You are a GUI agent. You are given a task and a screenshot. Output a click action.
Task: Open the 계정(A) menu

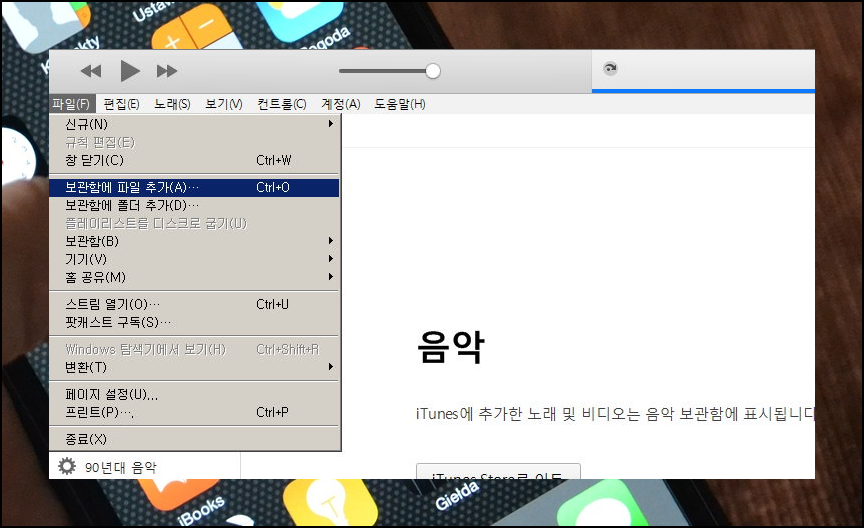click(341, 104)
